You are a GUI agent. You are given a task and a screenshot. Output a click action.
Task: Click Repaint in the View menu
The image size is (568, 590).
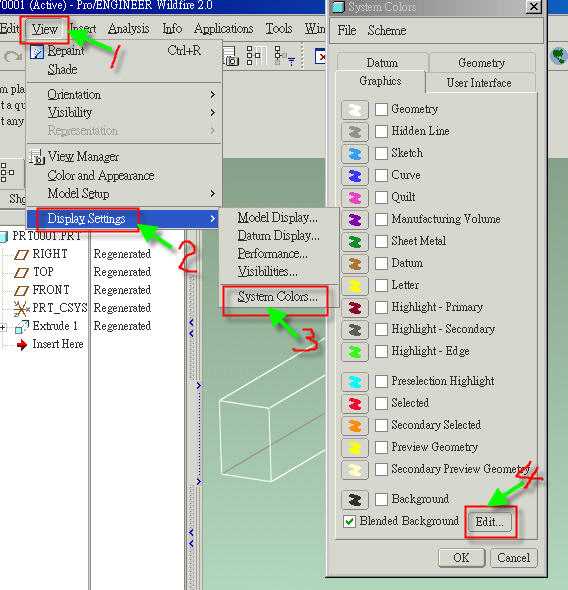tap(124, 51)
